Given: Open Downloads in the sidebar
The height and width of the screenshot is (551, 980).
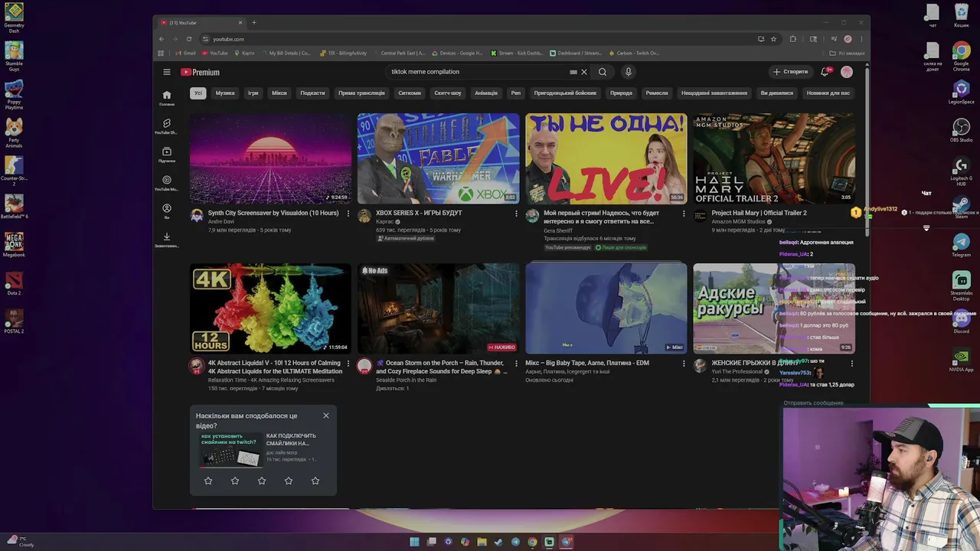Looking at the screenshot, I should 166,240.
